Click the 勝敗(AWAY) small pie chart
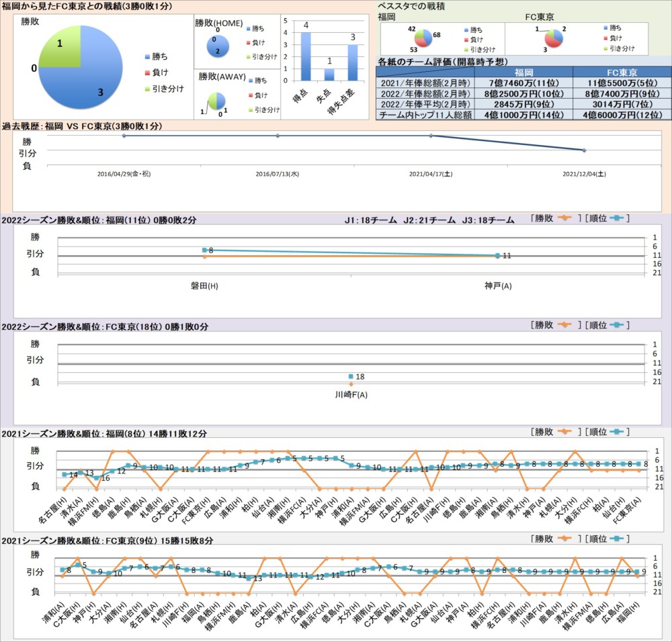 216,101
